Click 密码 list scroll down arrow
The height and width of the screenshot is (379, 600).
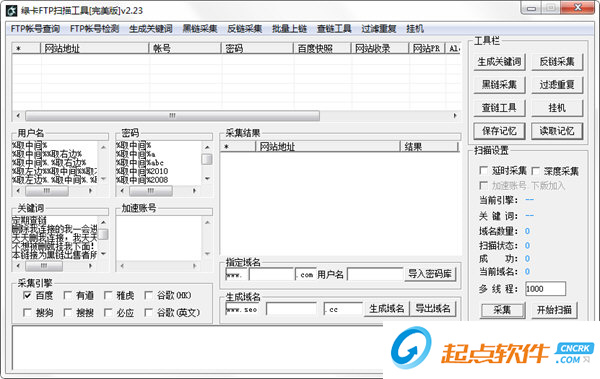(x=207, y=178)
